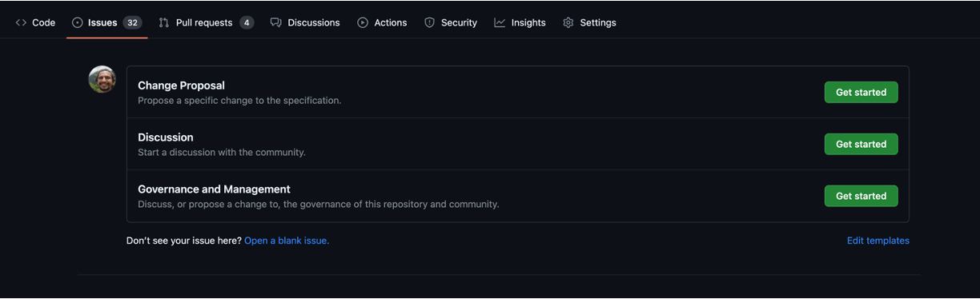Click the user profile avatar
Viewport: 980px width, 299px height.
(102, 79)
